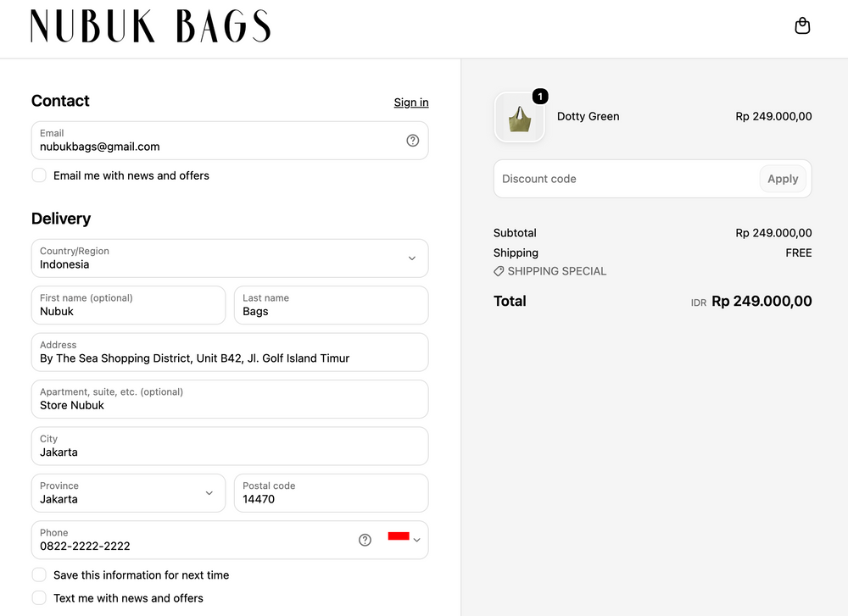The width and height of the screenshot is (848, 616).
Task: Check Save this information for next time
Action: click(39, 574)
